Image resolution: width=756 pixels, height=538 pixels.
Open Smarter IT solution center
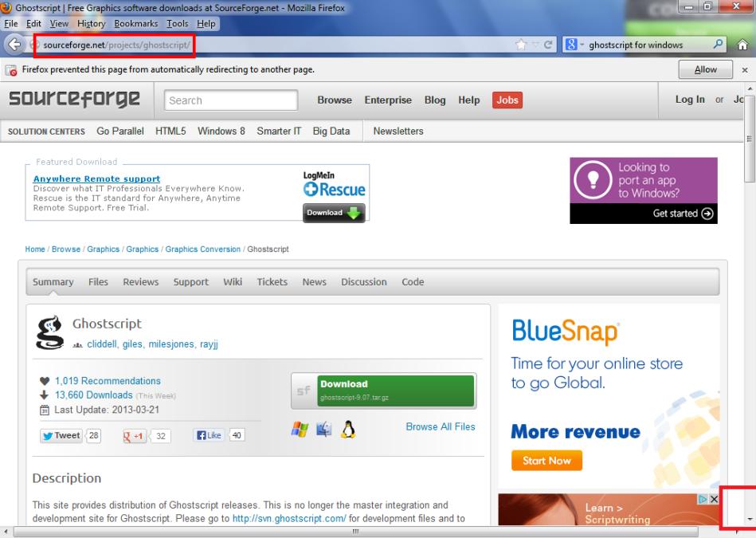point(279,132)
